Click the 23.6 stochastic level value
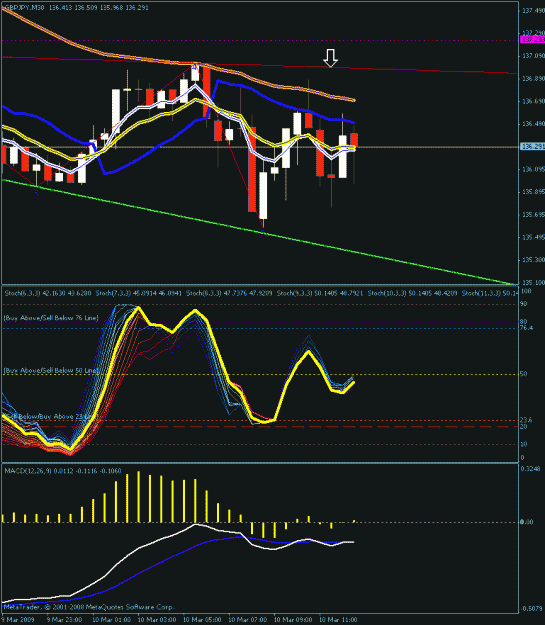Viewport: 545px width, 625px height. coord(526,420)
